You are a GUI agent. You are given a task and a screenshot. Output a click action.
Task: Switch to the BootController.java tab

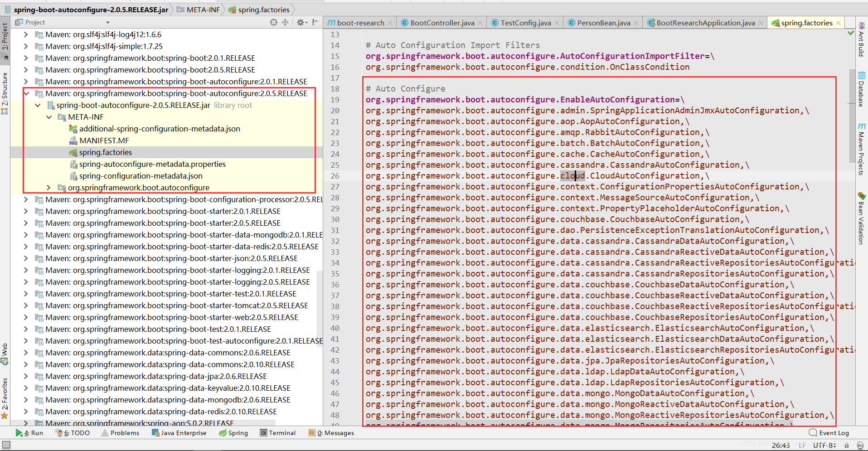click(x=442, y=23)
